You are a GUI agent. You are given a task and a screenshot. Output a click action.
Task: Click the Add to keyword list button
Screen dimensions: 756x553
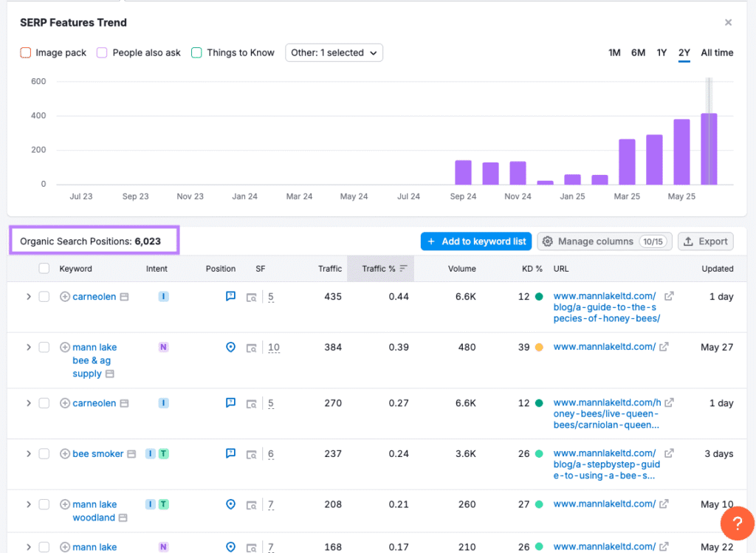tap(475, 241)
